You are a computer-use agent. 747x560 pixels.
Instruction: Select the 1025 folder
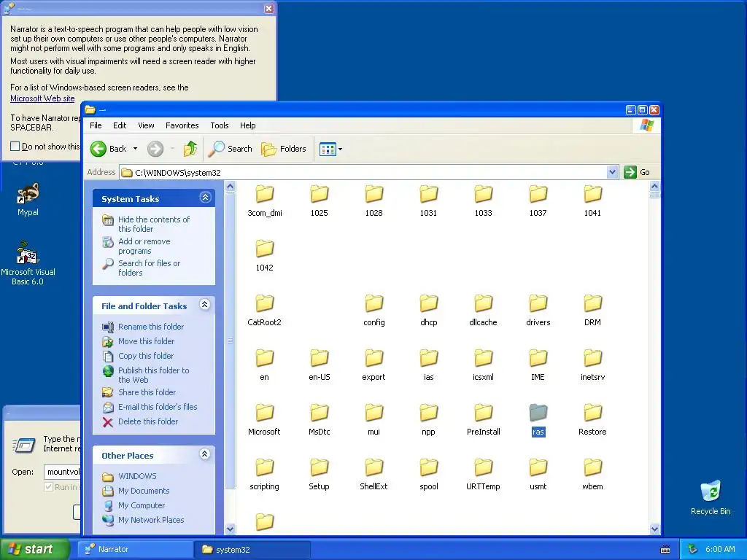pos(320,201)
